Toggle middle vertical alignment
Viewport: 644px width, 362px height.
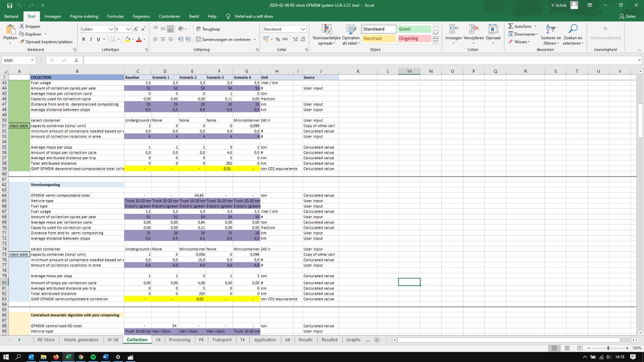pos(162,28)
